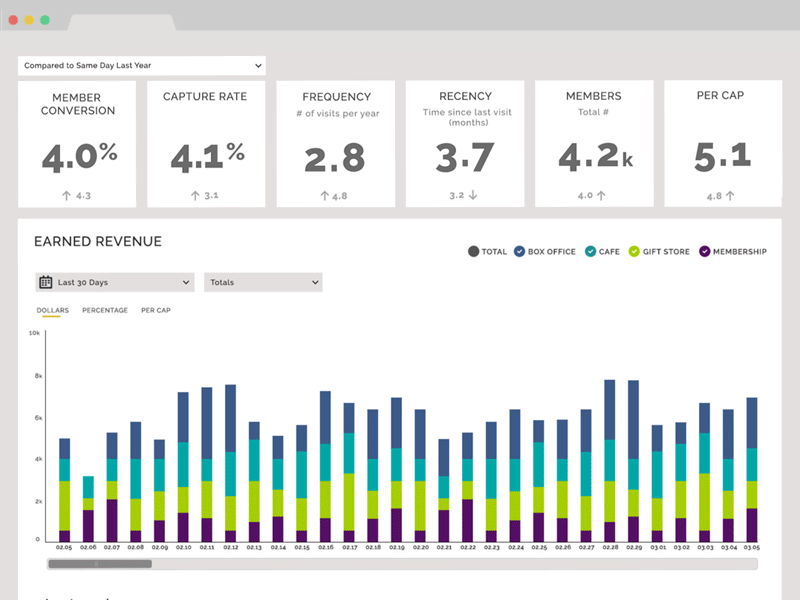
Task: Click the up arrow under Per Cap card
Action: (x=730, y=196)
